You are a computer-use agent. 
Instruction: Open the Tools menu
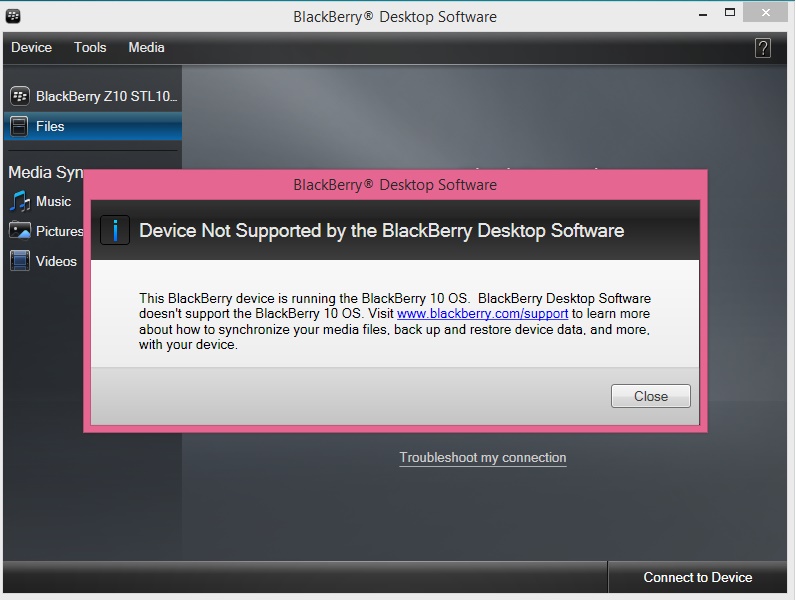click(x=90, y=48)
